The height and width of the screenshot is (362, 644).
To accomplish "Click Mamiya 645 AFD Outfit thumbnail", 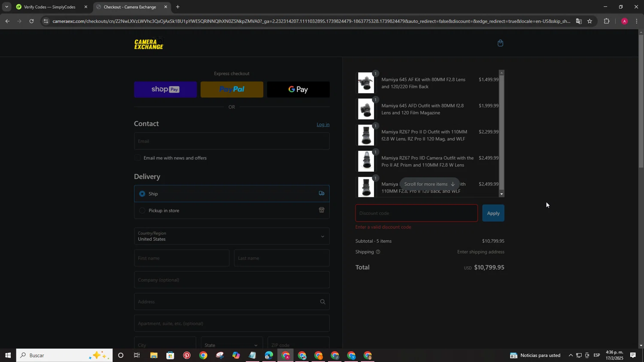I will pyautogui.click(x=366, y=109).
